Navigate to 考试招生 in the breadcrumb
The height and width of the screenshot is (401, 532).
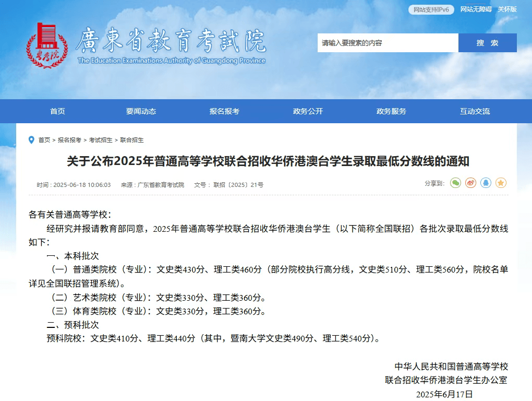[101, 140]
